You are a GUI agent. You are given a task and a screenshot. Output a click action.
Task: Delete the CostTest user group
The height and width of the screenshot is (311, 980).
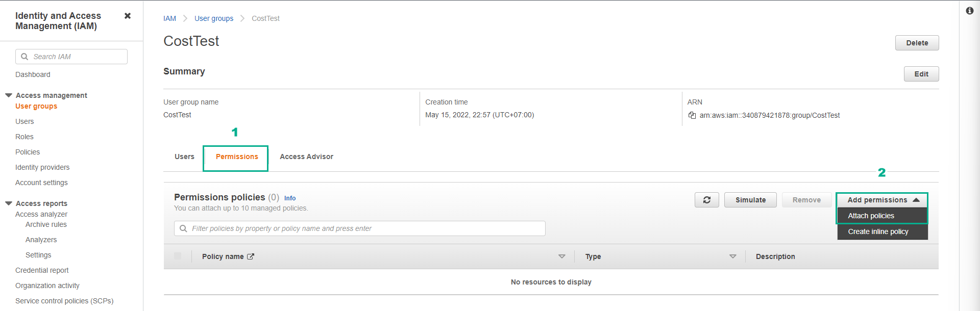coord(917,43)
